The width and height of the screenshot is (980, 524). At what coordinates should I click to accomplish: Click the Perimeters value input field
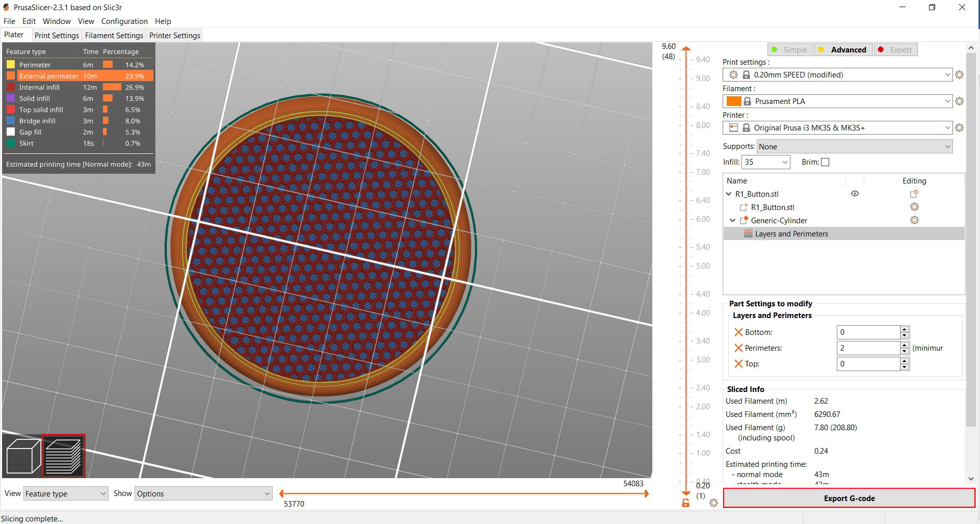click(x=868, y=348)
